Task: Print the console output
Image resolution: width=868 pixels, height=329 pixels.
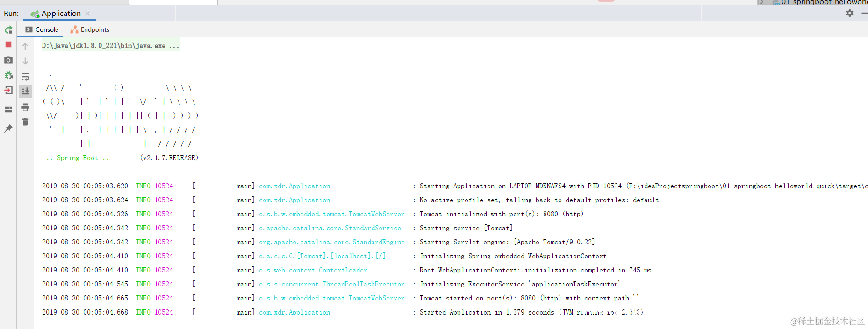Action: [x=25, y=107]
